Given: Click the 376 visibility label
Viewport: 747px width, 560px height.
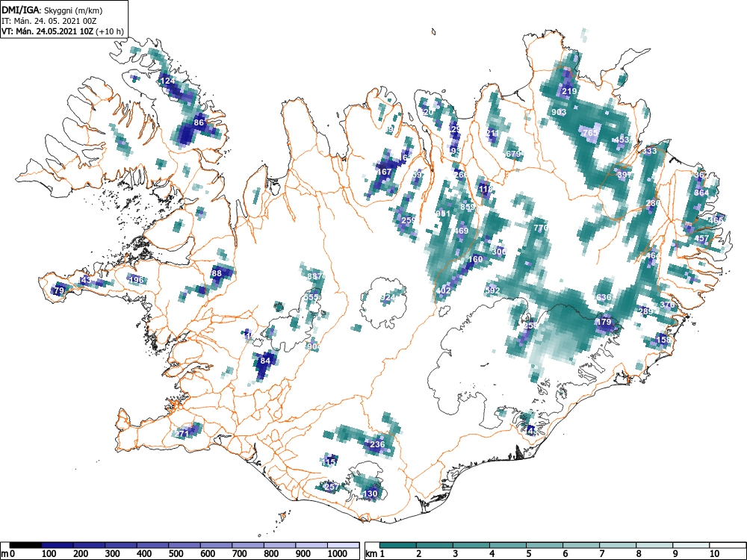Looking at the screenshot, I should [x=667, y=305].
